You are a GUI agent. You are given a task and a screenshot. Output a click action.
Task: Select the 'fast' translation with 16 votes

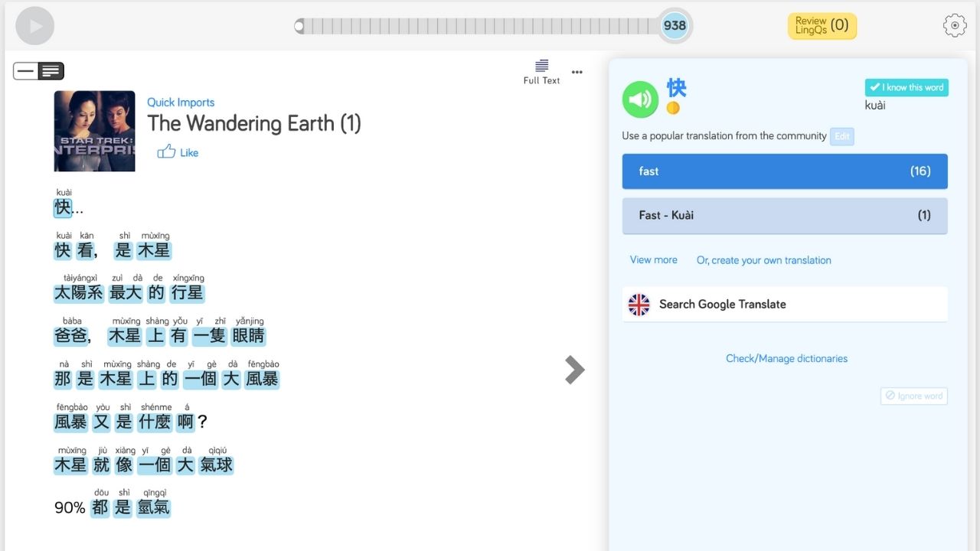(784, 171)
